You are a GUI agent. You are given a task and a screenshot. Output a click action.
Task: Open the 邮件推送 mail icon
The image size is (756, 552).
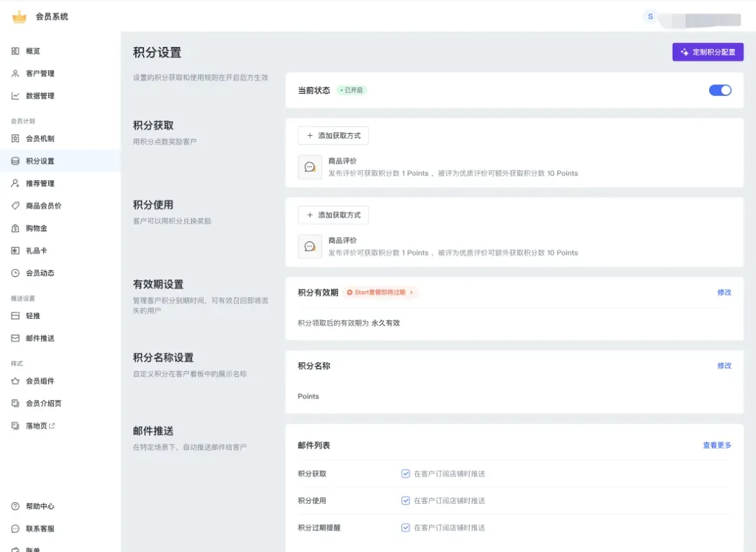16,338
